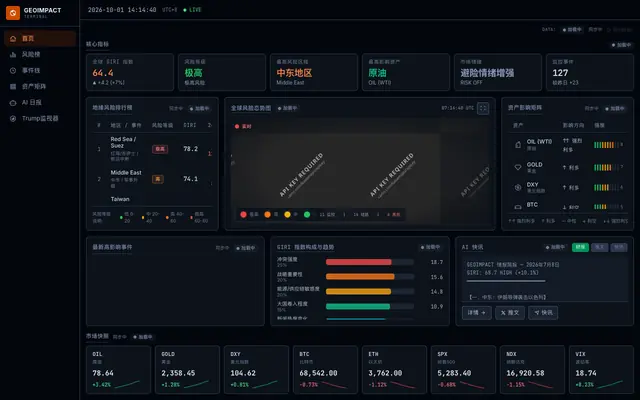Click the yellow bar valued 14.8
Image resolution: width=640 pixels, height=400 pixels.
click(359, 291)
